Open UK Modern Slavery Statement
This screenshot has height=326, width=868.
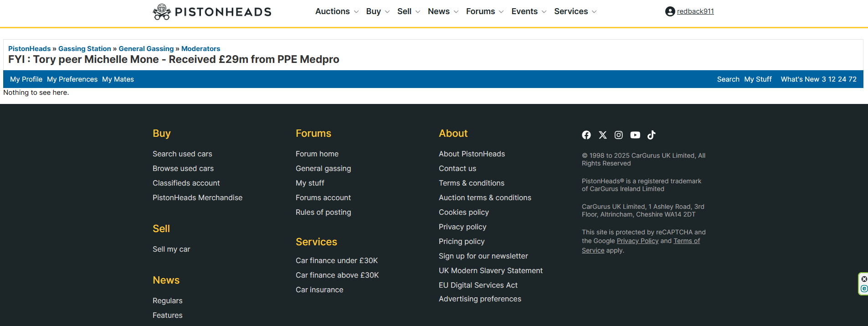click(x=491, y=271)
